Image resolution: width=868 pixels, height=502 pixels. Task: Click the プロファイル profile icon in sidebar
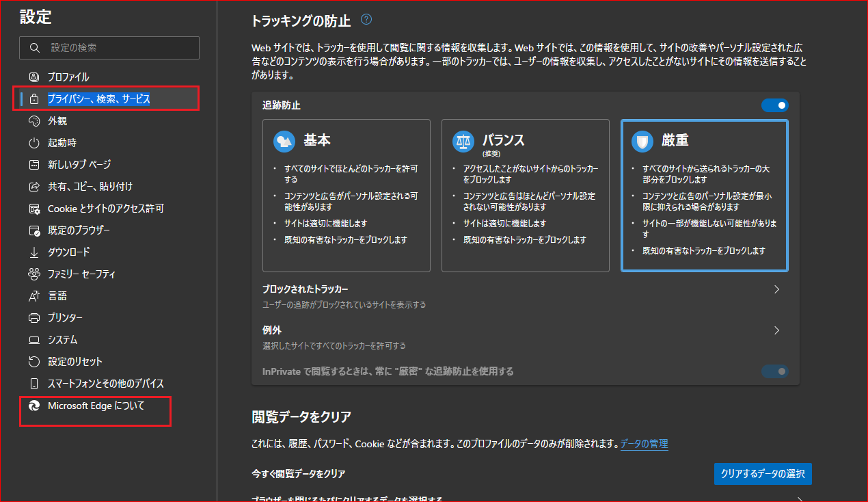coord(33,77)
